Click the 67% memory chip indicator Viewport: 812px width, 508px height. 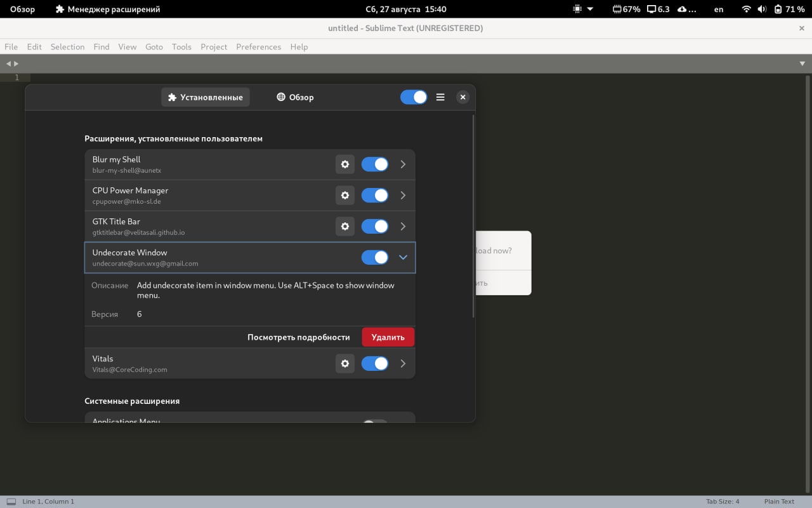pos(626,10)
